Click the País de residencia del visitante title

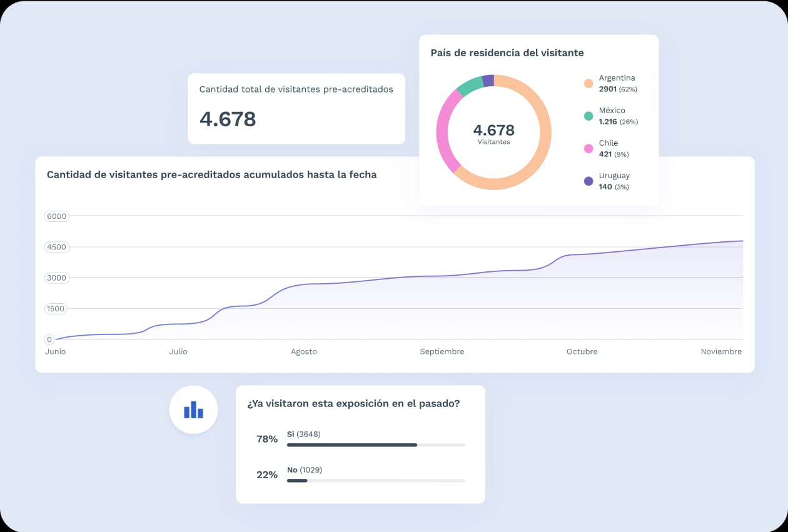click(507, 53)
